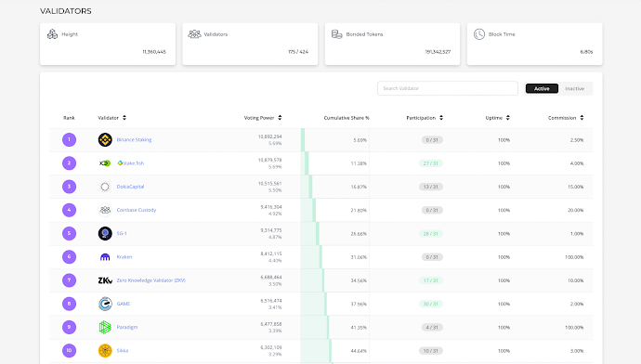Click the SG-1 validator logo

click(105, 233)
